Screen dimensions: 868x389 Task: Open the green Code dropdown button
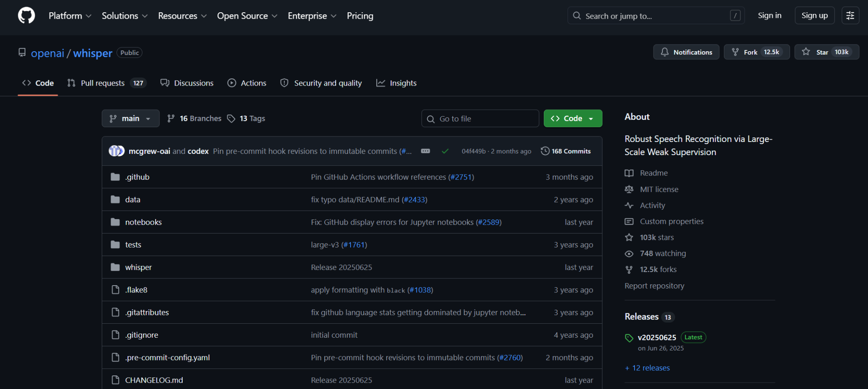pyautogui.click(x=573, y=119)
